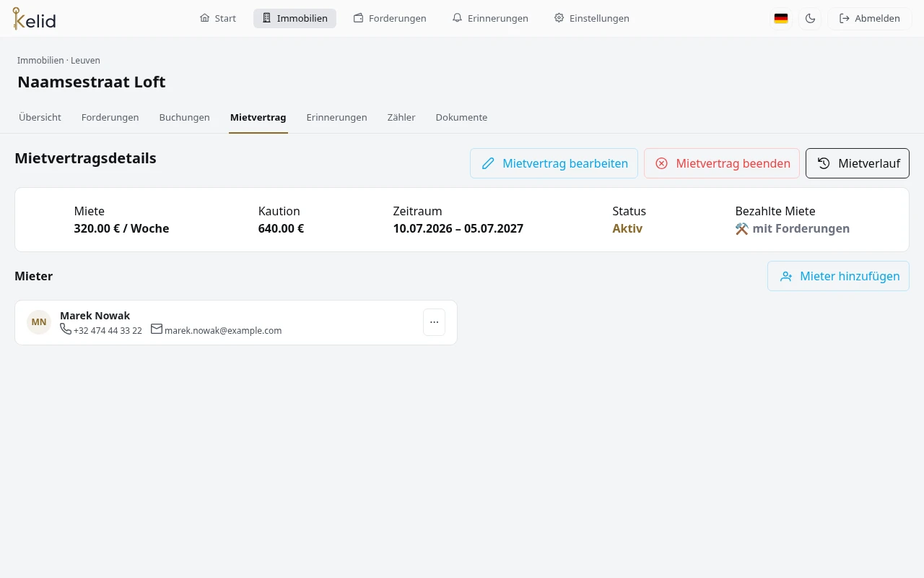The height and width of the screenshot is (578, 924).
Task: Click the pencil icon on Mietvertrag bearbeiten
Action: pyautogui.click(x=489, y=163)
